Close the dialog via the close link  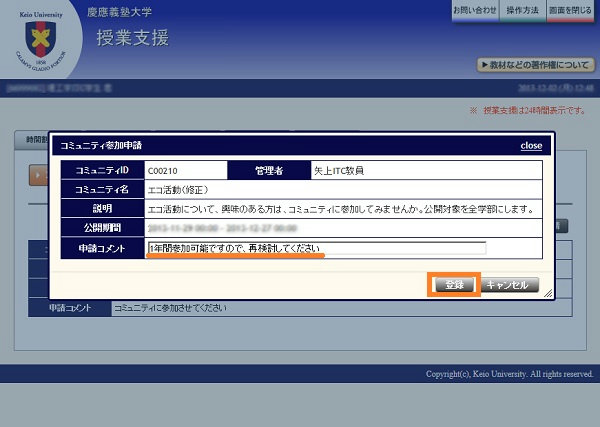531,146
